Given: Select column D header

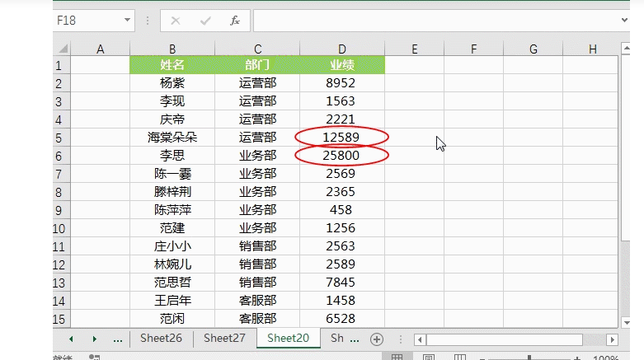Looking at the screenshot, I should point(342,49).
